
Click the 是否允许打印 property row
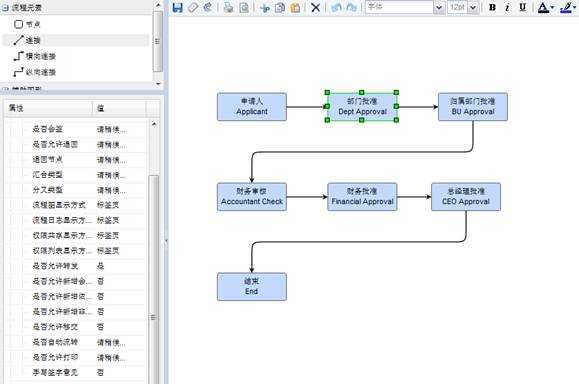[76, 357]
